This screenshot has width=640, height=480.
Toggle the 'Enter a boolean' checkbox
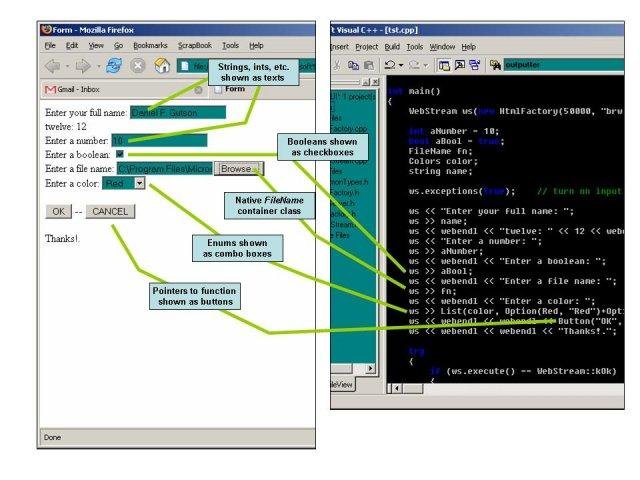pyautogui.click(x=120, y=154)
